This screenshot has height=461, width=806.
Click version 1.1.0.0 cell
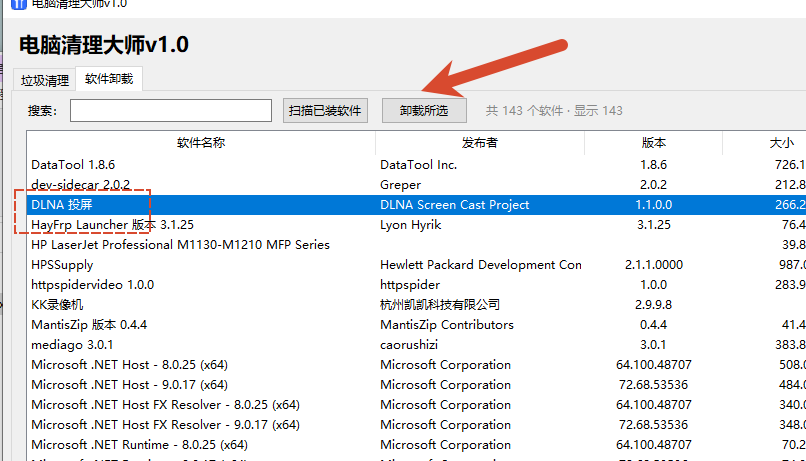click(x=653, y=205)
